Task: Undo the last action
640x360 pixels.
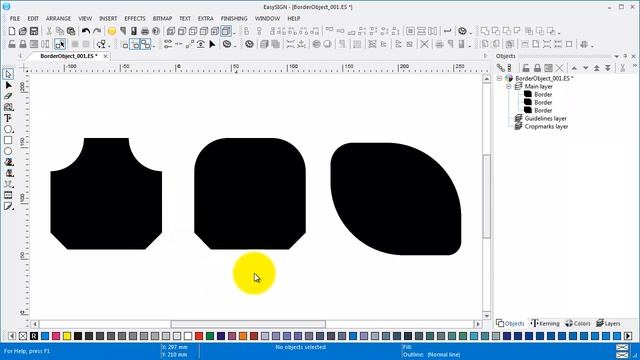Action: [86, 31]
